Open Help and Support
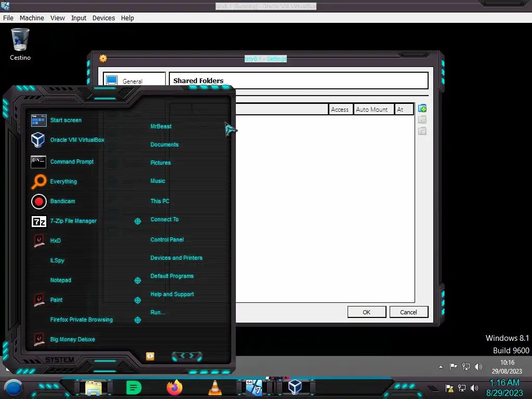Image resolution: width=532 pixels, height=399 pixels. point(172,294)
